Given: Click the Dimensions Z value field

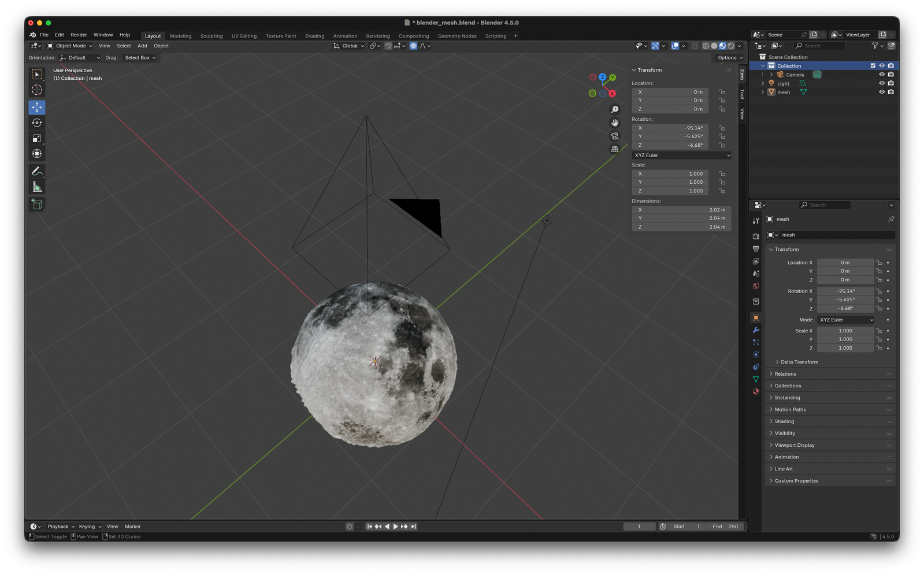Looking at the screenshot, I should click(682, 227).
